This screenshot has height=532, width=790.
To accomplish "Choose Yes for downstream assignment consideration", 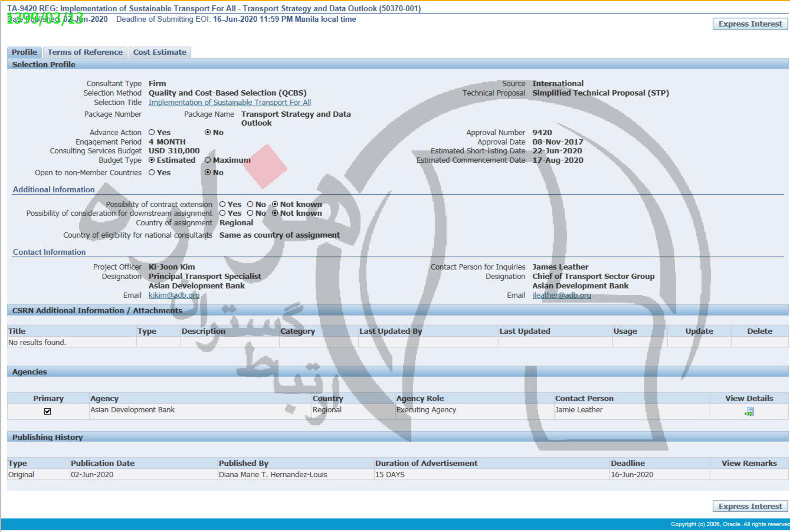I will 223,214.
